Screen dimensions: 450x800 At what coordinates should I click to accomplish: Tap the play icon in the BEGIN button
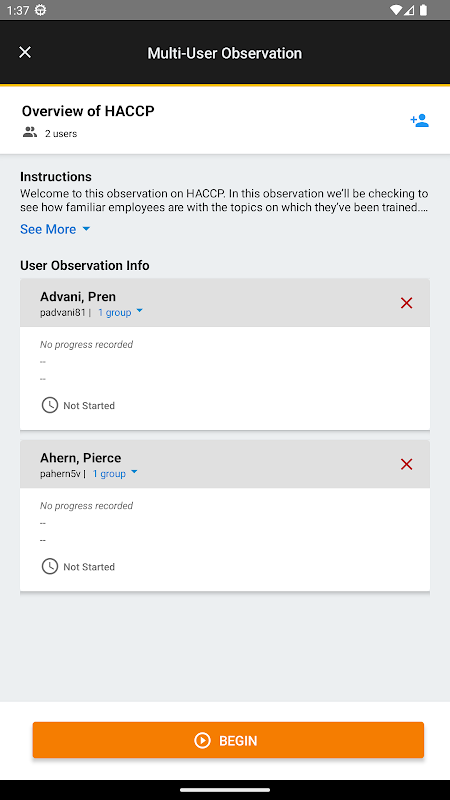[x=203, y=740]
